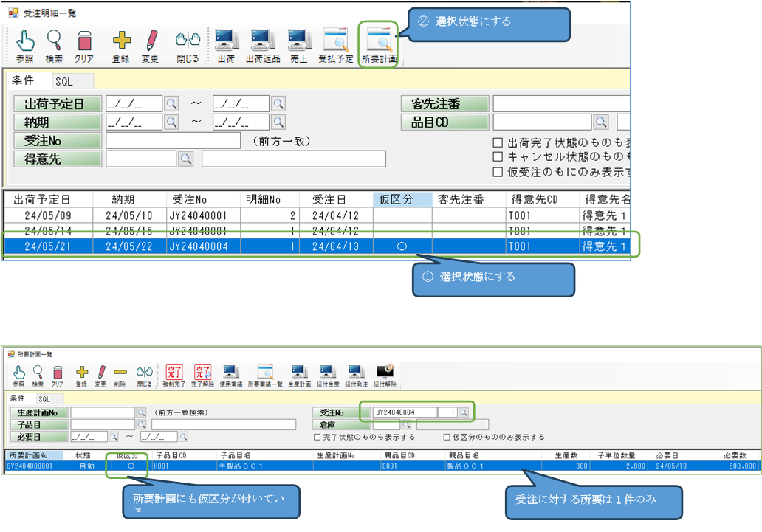Click the 紐付解除 toolbar icon
Viewport: 762px width, 532px height.
(x=385, y=375)
